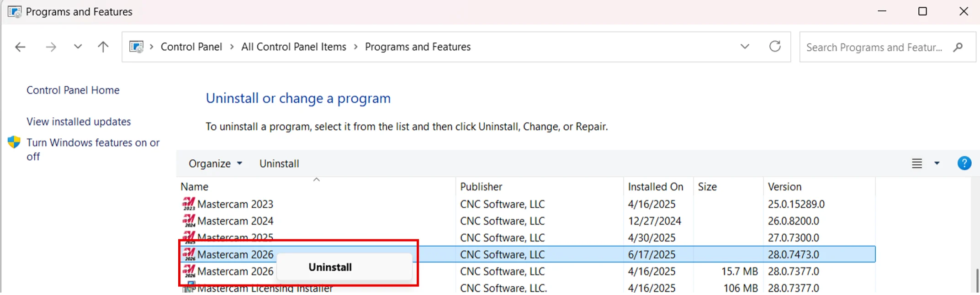Select Control Panel in the breadcrumb
Viewport: 980px width, 295px height.
191,47
